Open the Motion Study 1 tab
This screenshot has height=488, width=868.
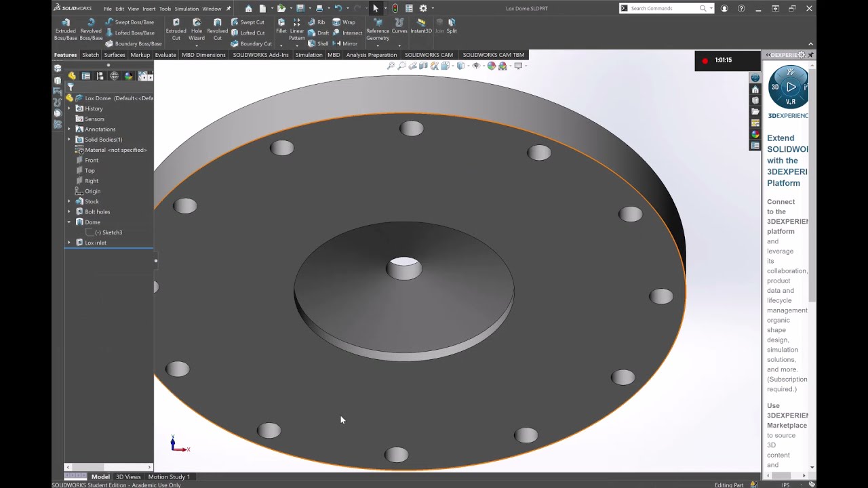coord(169,476)
